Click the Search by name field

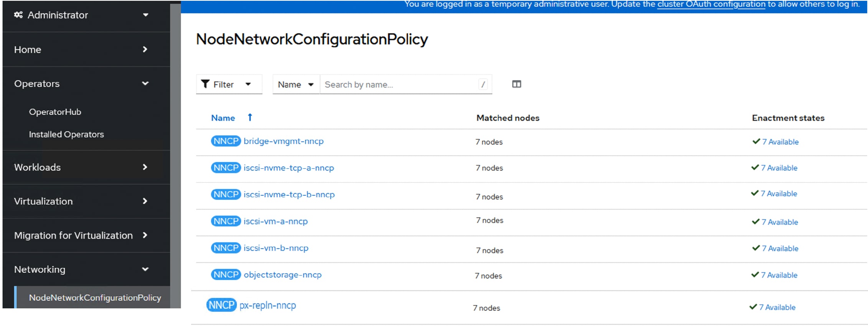coord(399,84)
